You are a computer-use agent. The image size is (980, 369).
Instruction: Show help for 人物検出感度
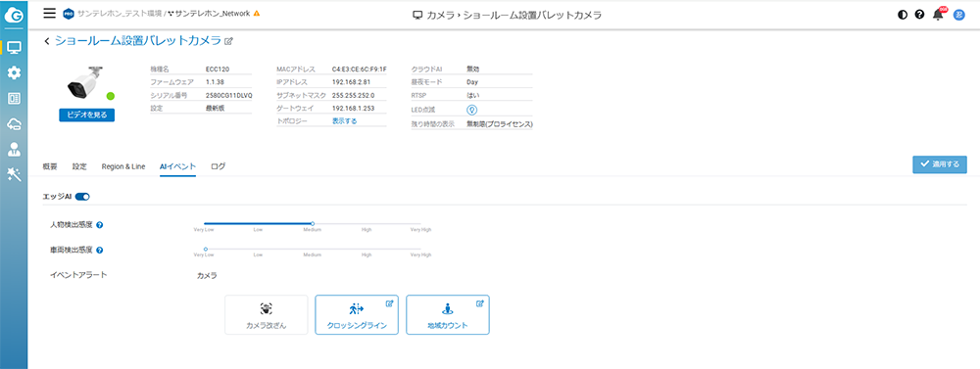coord(99,224)
